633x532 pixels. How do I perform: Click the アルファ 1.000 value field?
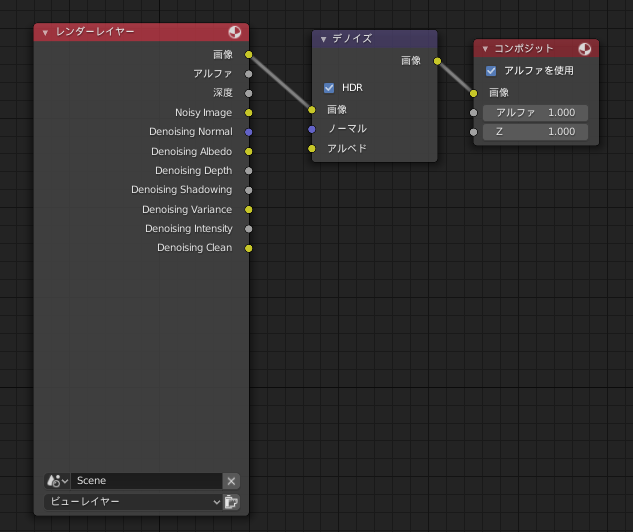(535, 113)
